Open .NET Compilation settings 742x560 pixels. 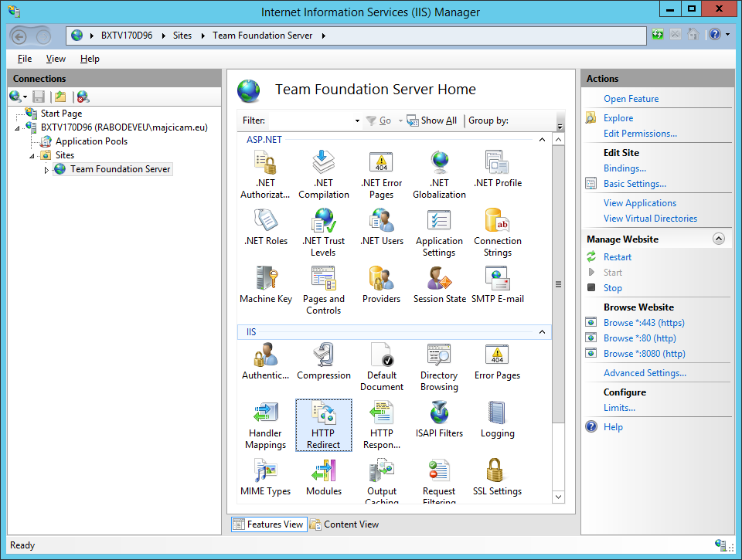click(324, 175)
